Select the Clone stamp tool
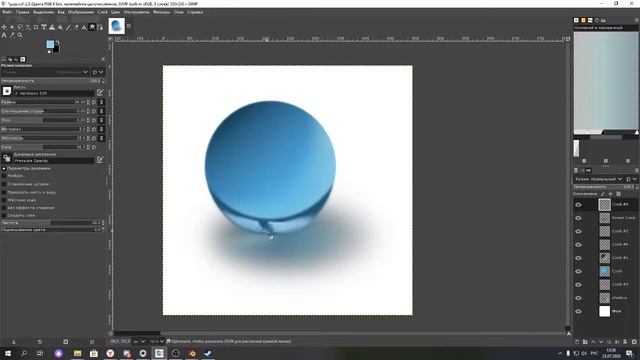This screenshot has width=640, height=360. pos(84,27)
